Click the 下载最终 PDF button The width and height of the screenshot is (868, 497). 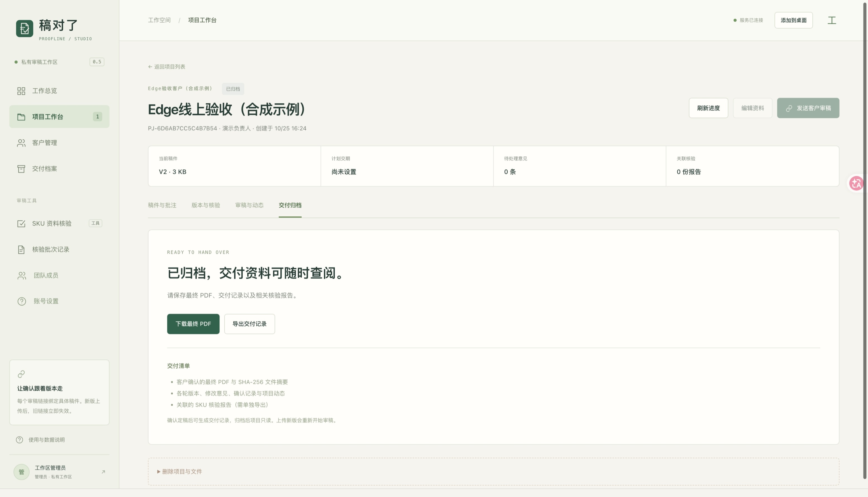[193, 324]
